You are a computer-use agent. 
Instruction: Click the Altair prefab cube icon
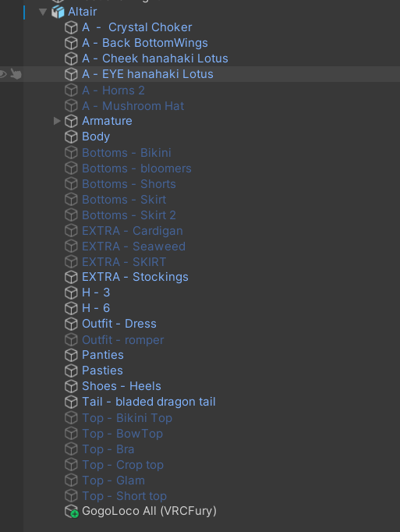tap(58, 12)
